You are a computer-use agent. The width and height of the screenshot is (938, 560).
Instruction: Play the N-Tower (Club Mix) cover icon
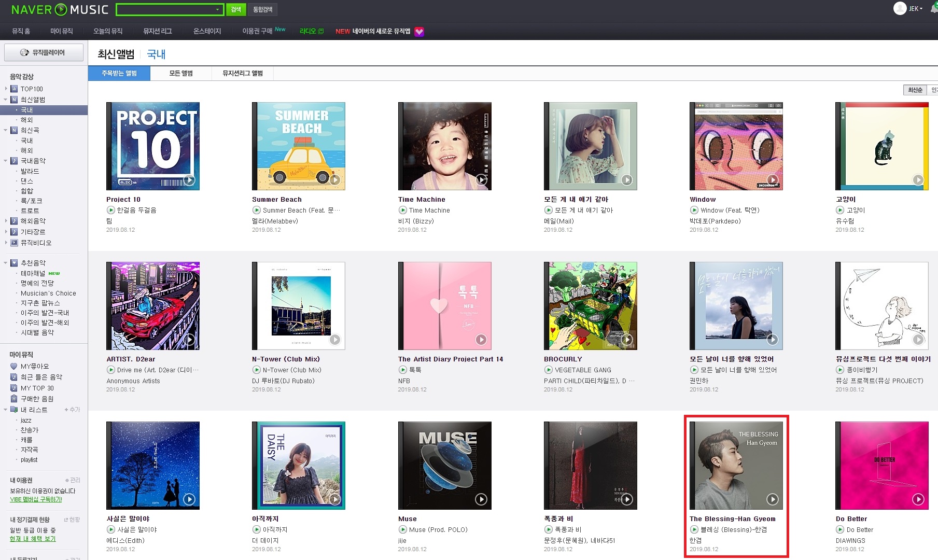click(335, 340)
